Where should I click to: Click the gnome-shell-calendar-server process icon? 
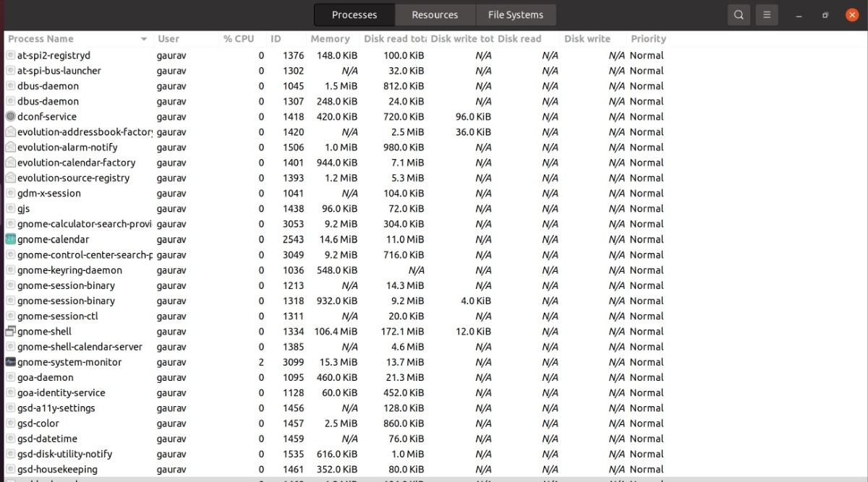click(x=10, y=347)
